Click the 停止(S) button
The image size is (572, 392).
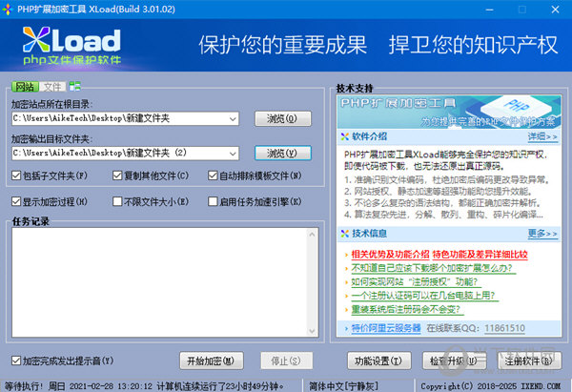[286, 361]
